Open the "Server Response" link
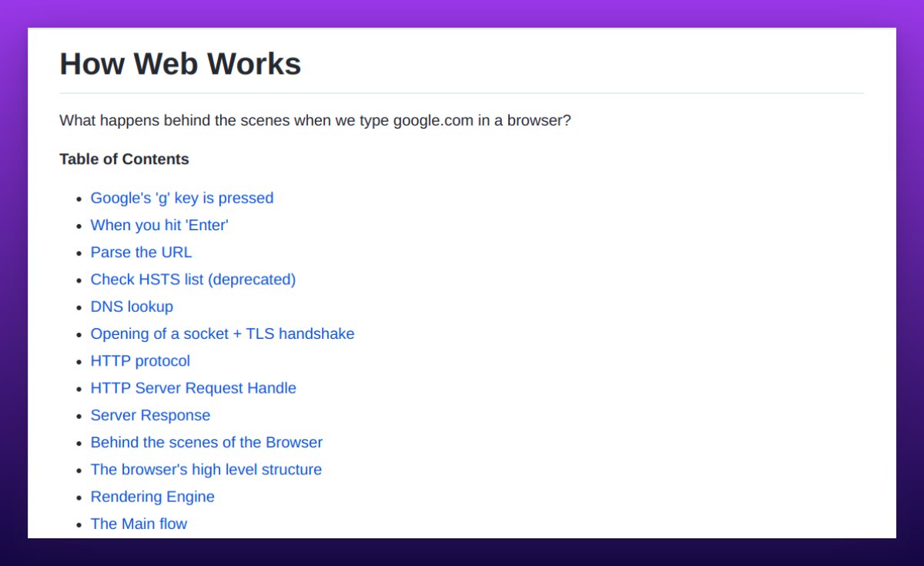Image resolution: width=924 pixels, height=566 pixels. [x=150, y=415]
